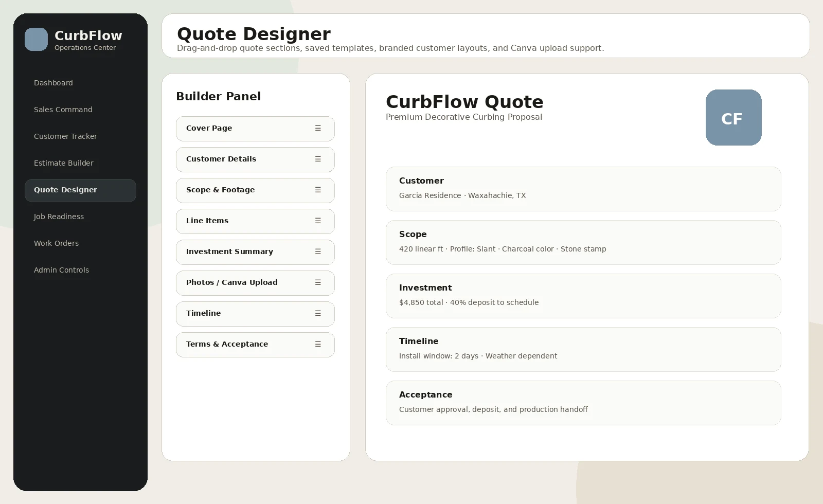The height and width of the screenshot is (504, 823).
Task: Go to Sales Command
Action: point(80,110)
